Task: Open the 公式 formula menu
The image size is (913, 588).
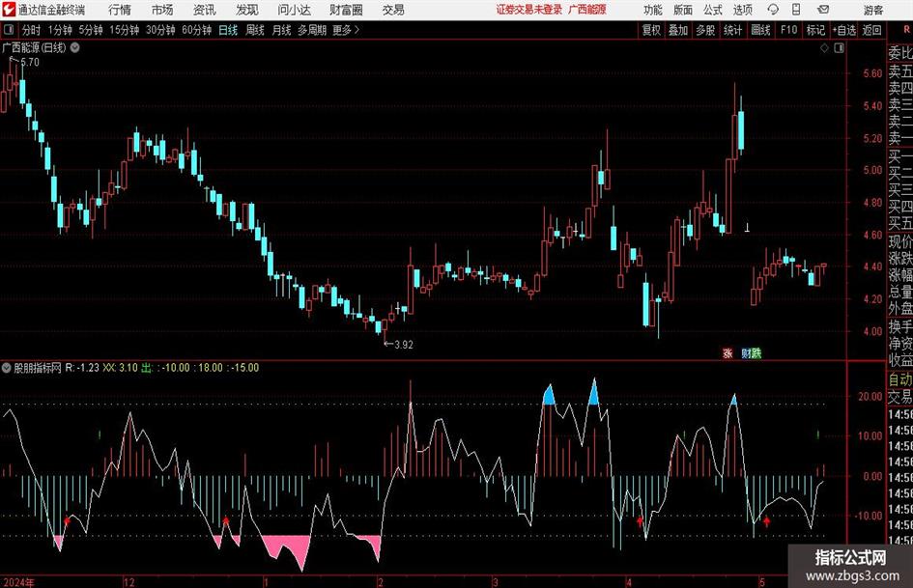Action: (x=713, y=10)
